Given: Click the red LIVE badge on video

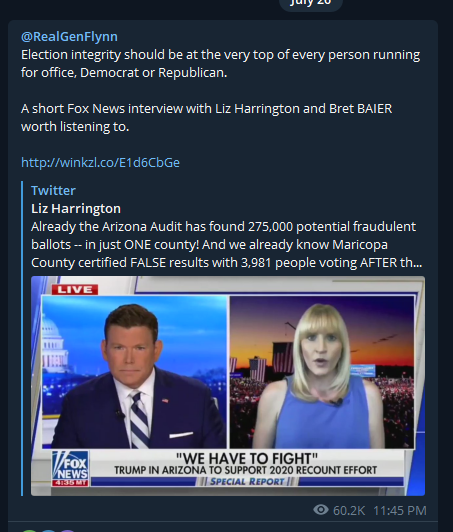Looking at the screenshot, I should [75, 289].
